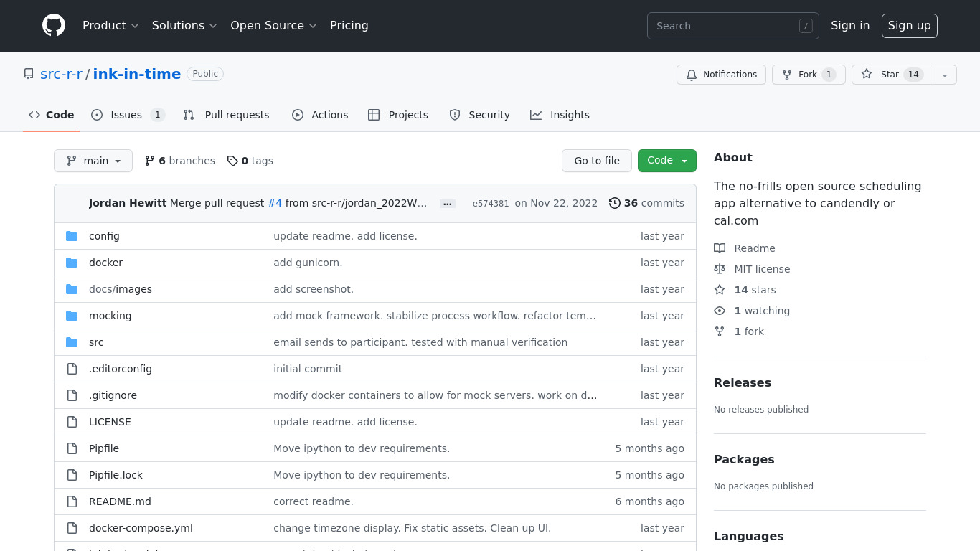The height and width of the screenshot is (551, 980).
Task: Star the repository with Star button
Action: click(x=892, y=75)
